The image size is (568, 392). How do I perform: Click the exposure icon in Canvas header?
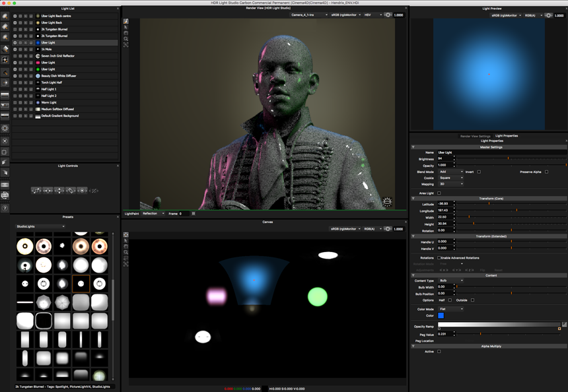(388, 229)
